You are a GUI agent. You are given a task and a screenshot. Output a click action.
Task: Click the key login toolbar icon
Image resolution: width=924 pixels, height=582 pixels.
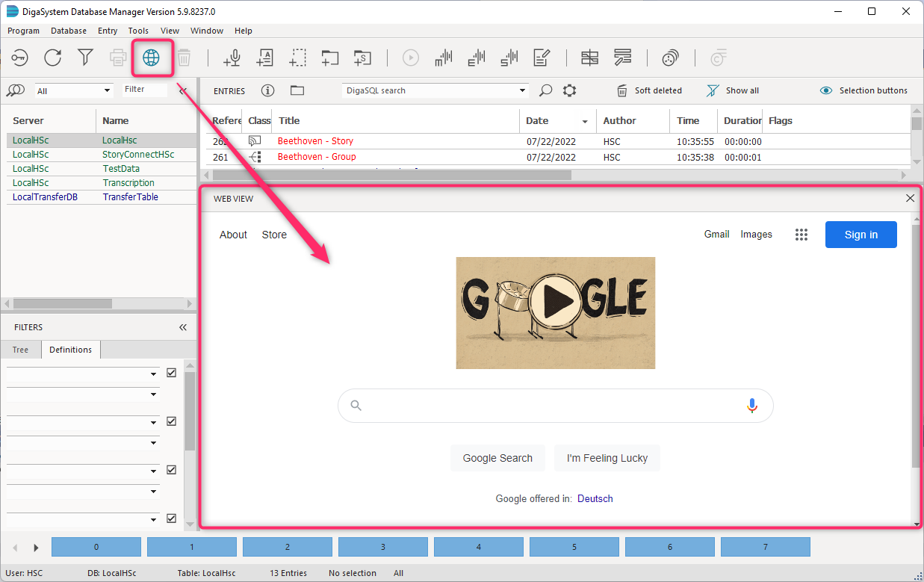[x=19, y=58]
